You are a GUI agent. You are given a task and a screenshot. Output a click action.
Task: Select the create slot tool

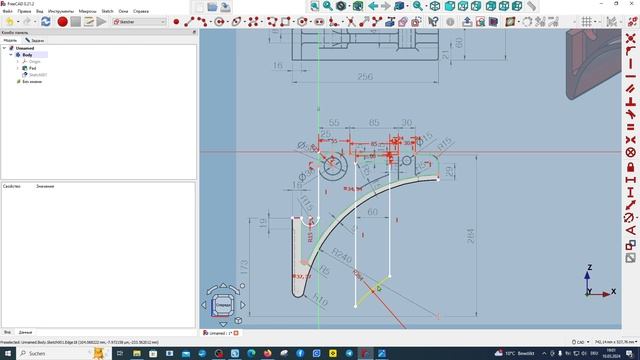[x=319, y=22]
